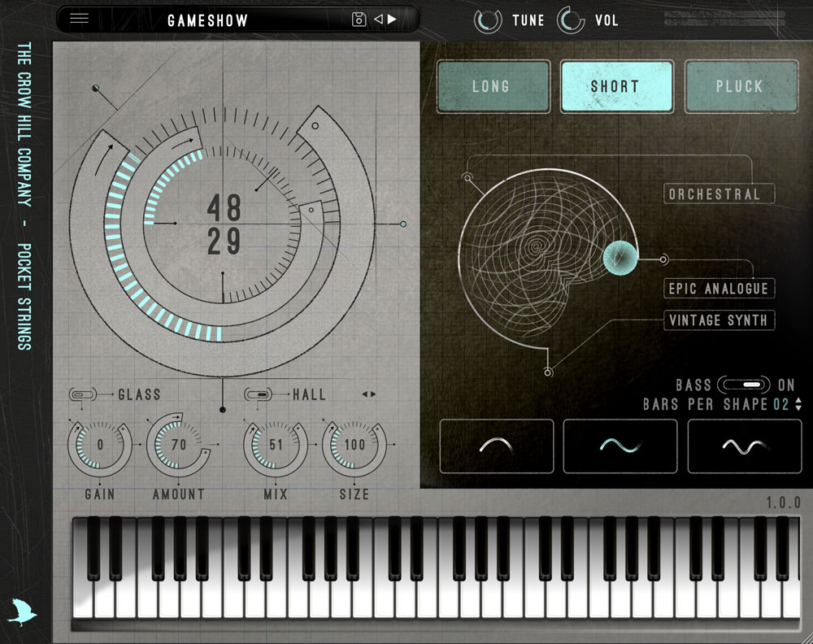This screenshot has height=644, width=813.
Task: Select the PLUCK articulation
Action: pos(741,86)
